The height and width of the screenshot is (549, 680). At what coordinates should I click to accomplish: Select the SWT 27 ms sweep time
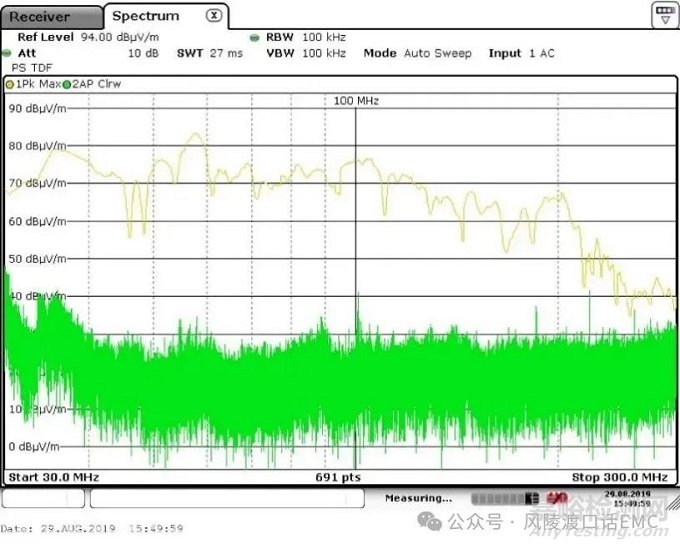(210, 53)
